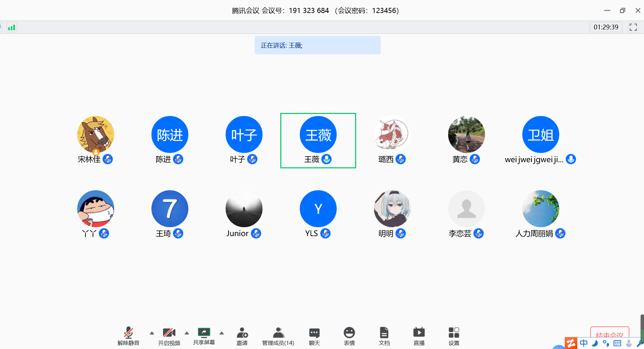
Task: Expand the share options arrow beside 共享屏幕
Action: point(222,333)
